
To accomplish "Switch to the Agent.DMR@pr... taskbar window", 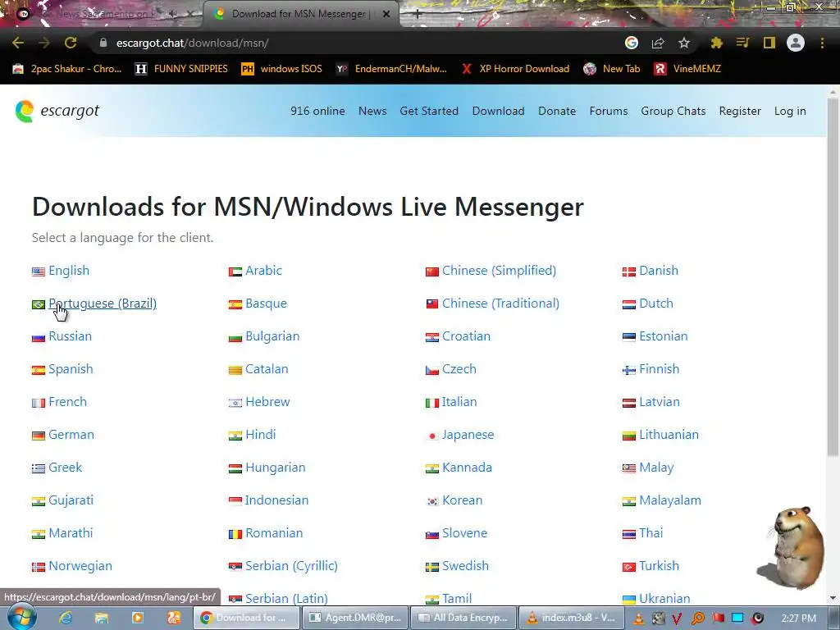I will click(x=355, y=618).
